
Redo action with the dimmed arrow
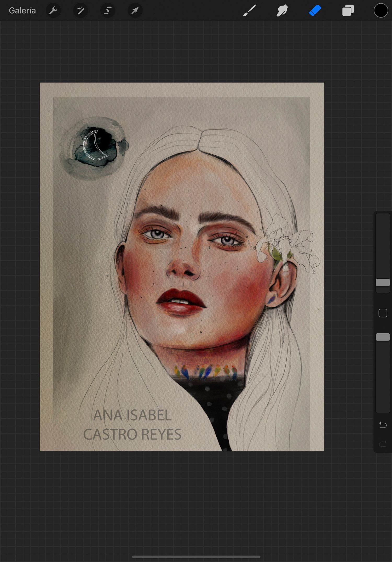383,443
